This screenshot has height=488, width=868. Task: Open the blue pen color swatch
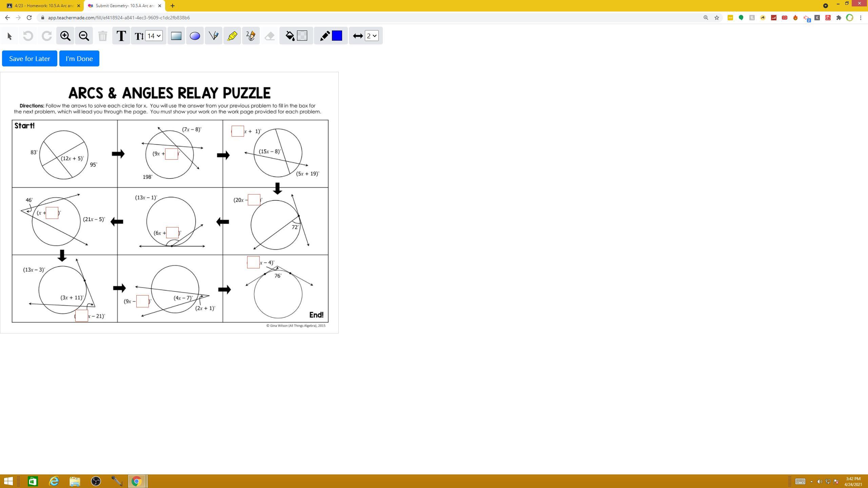337,36
